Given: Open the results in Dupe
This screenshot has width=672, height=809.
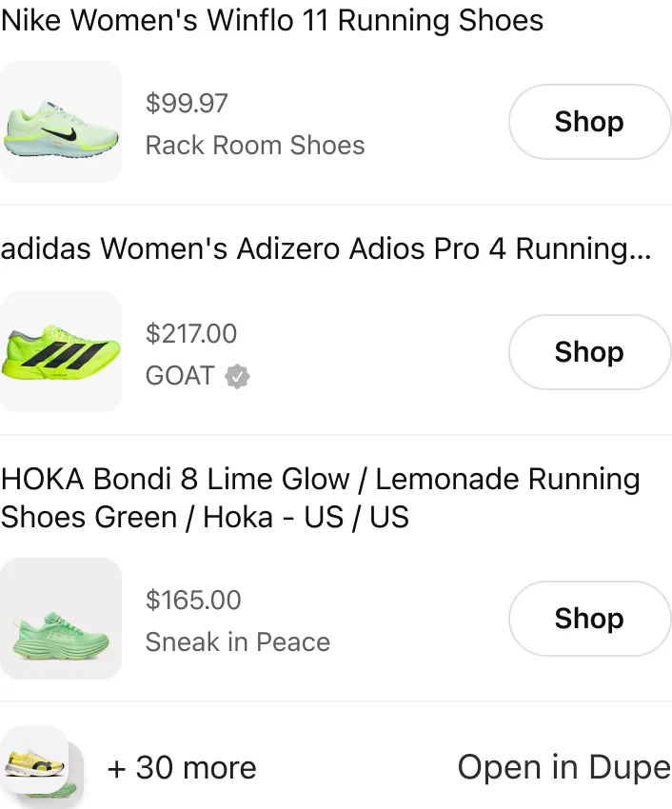Looking at the screenshot, I should [563, 767].
